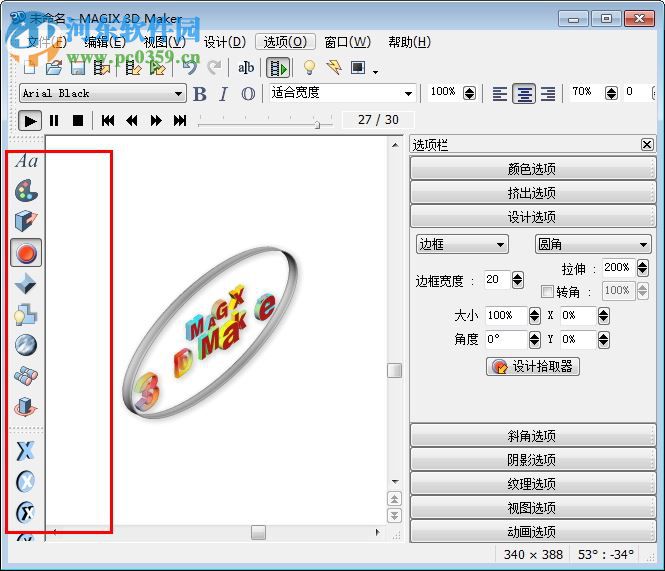Open the 适合宽度 fit dropdown

343,93
